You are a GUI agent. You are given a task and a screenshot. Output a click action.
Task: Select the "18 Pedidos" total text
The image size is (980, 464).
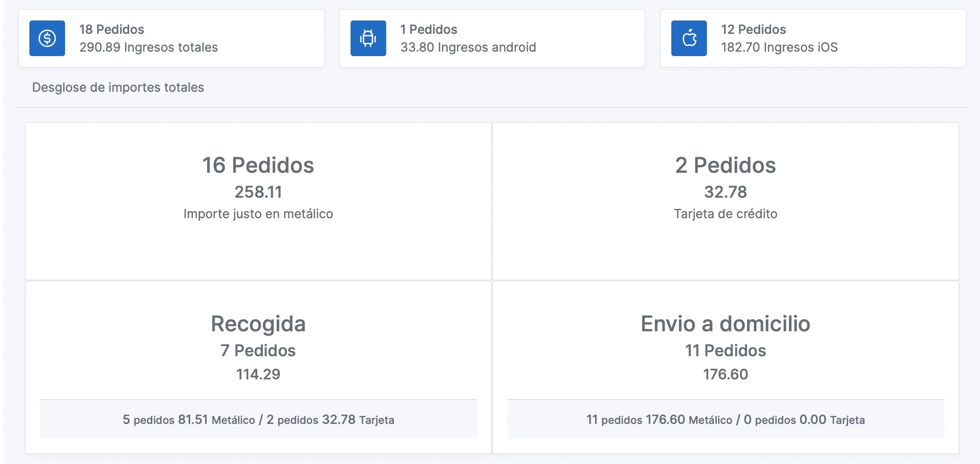[112, 29]
